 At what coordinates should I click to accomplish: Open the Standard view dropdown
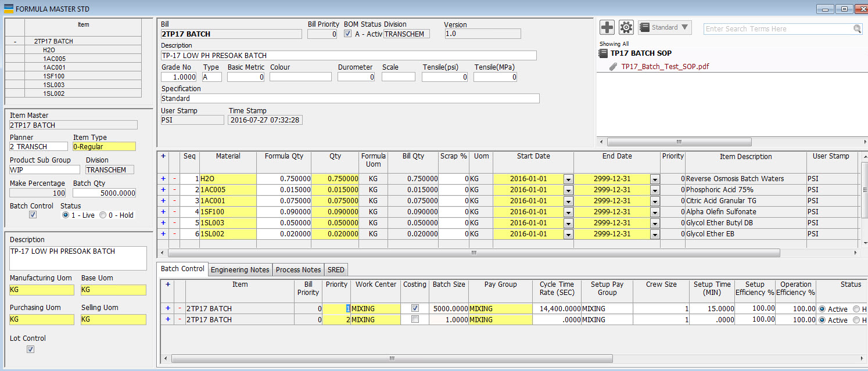coord(664,27)
